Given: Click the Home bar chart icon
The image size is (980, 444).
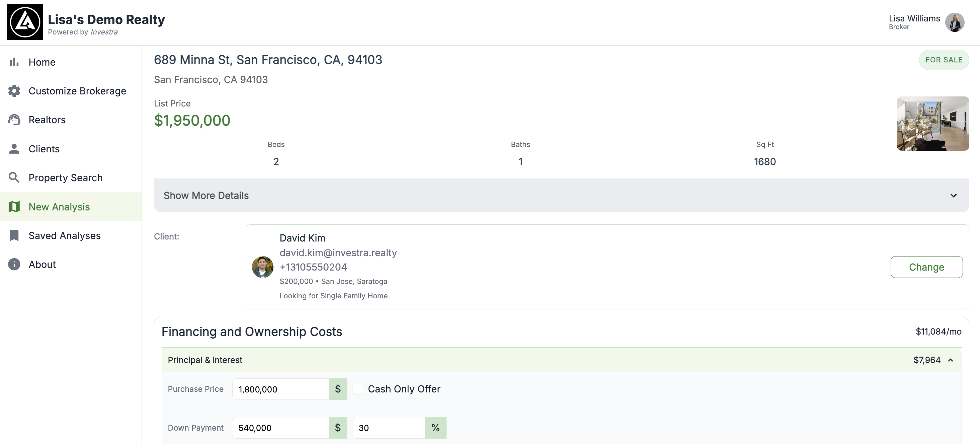Looking at the screenshot, I should pos(14,62).
